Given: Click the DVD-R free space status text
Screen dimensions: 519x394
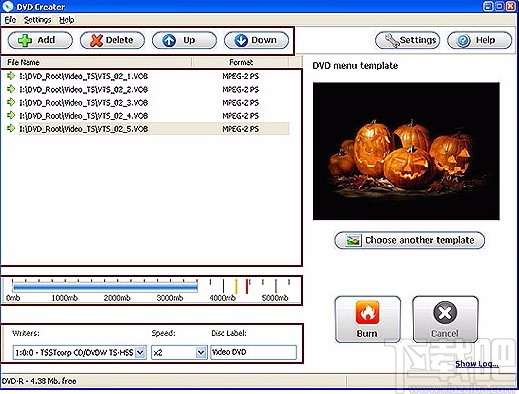Looking at the screenshot, I should [x=39, y=381].
